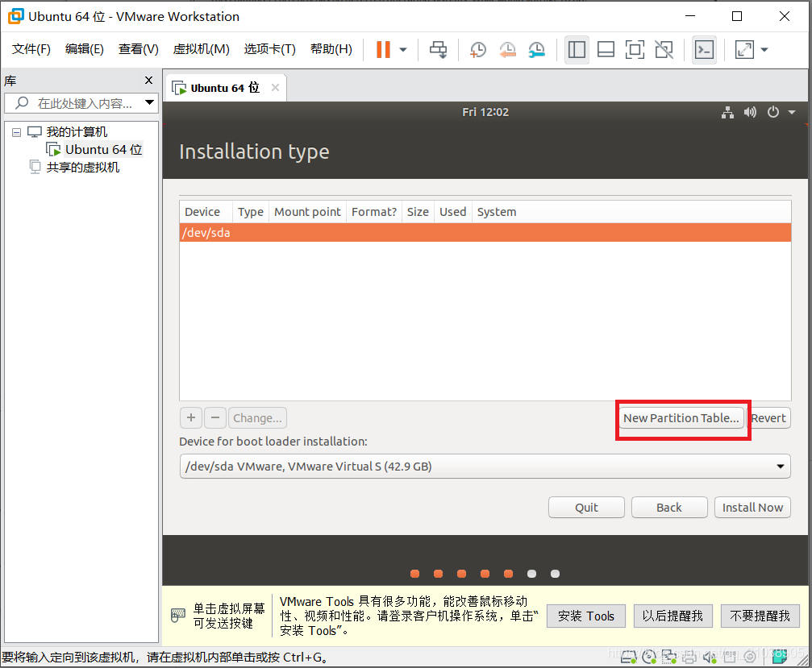
Task: Click the CD/DVD status bar icon
Action: point(649,657)
